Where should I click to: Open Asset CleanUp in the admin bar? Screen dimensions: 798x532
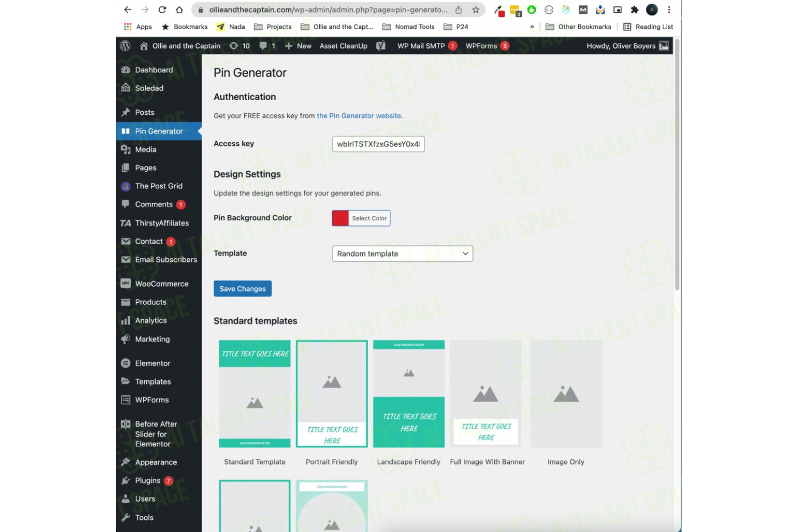click(343, 46)
